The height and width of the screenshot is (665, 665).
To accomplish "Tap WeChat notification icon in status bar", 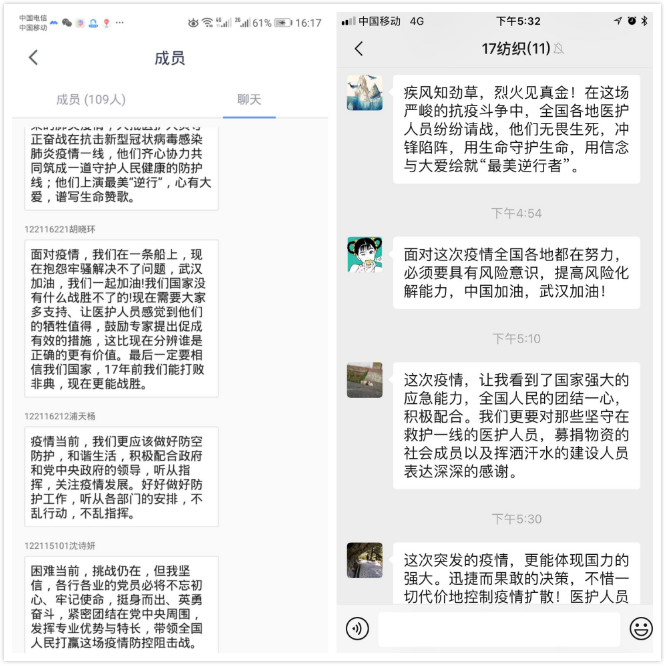I will pyautogui.click(x=67, y=22).
